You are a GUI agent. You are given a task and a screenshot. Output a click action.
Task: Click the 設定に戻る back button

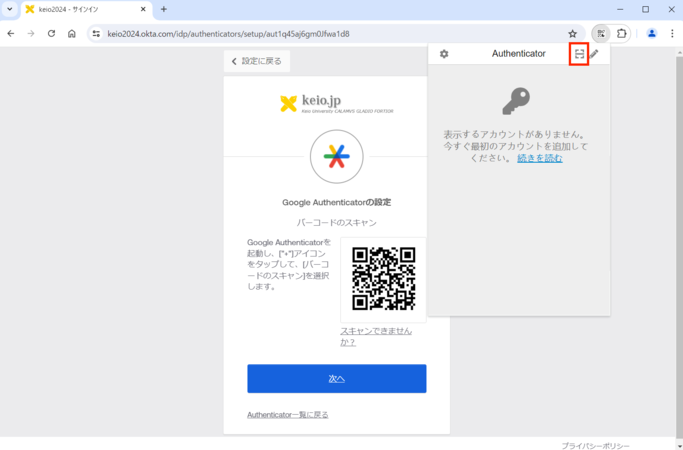(257, 61)
